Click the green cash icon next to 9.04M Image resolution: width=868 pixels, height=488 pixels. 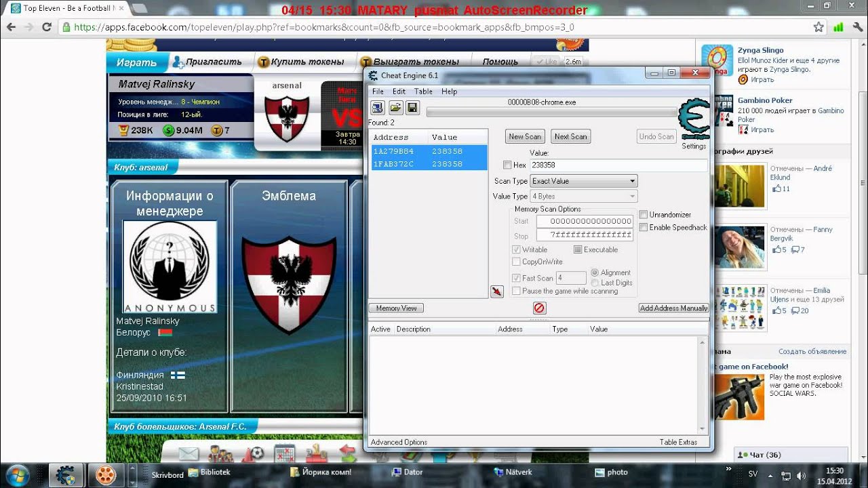pos(168,130)
